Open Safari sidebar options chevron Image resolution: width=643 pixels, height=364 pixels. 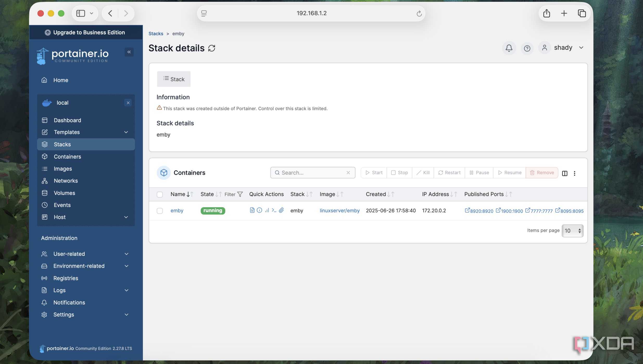[91, 13]
